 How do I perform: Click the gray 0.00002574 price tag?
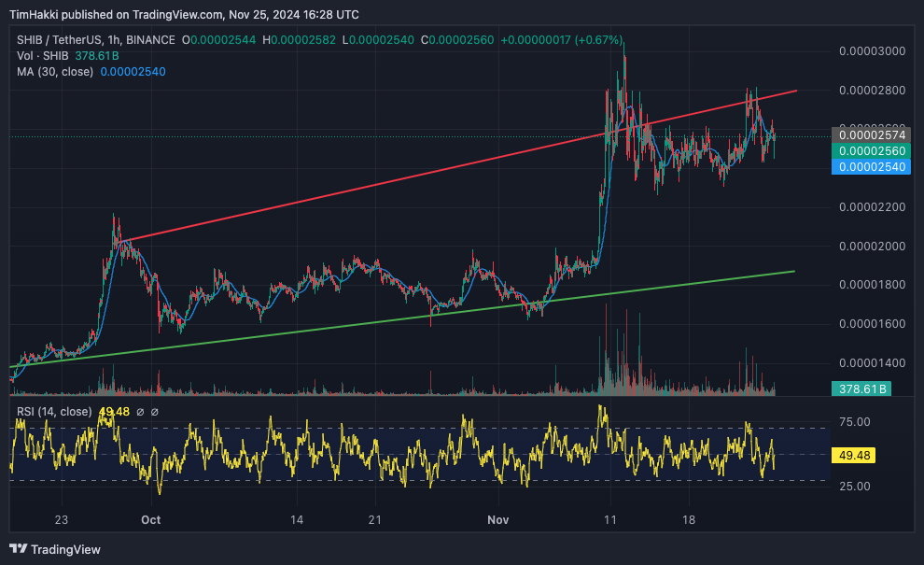click(x=872, y=135)
